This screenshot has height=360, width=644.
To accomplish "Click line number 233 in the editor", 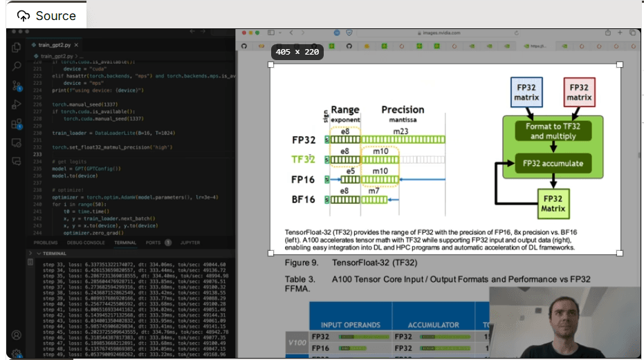I will point(37,154).
